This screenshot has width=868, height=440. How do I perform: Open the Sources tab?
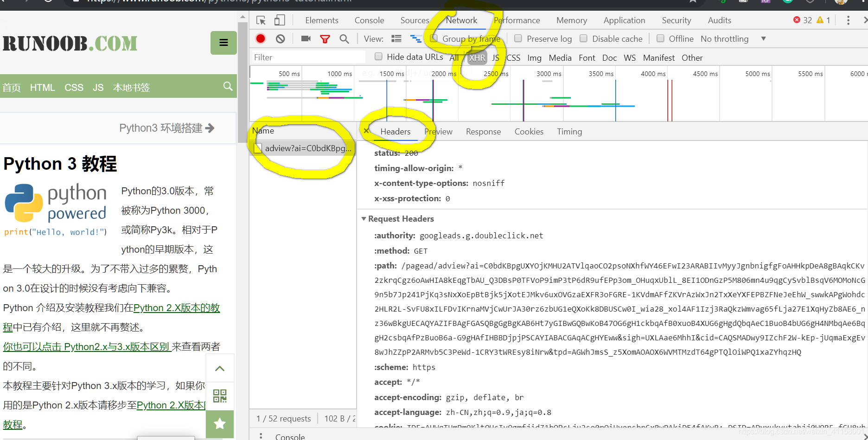pyautogui.click(x=415, y=20)
